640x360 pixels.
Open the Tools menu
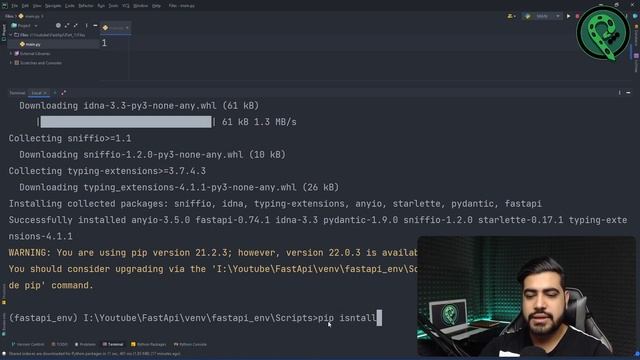pos(113,6)
